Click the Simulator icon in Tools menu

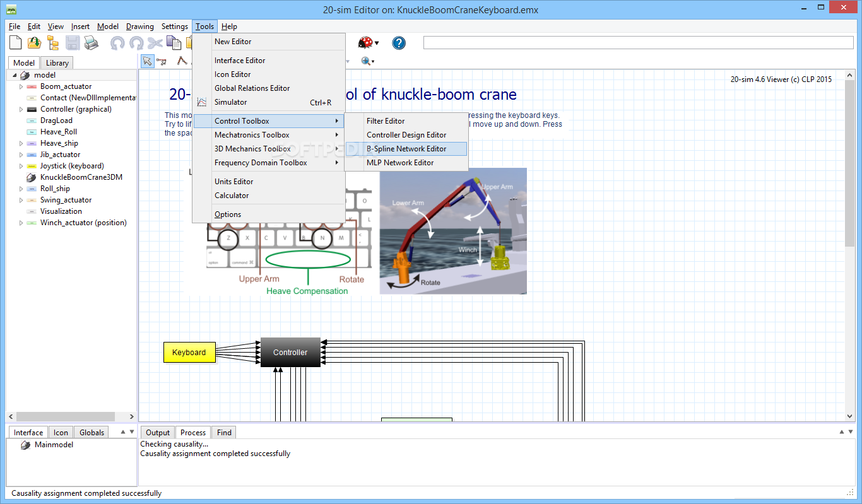point(202,102)
